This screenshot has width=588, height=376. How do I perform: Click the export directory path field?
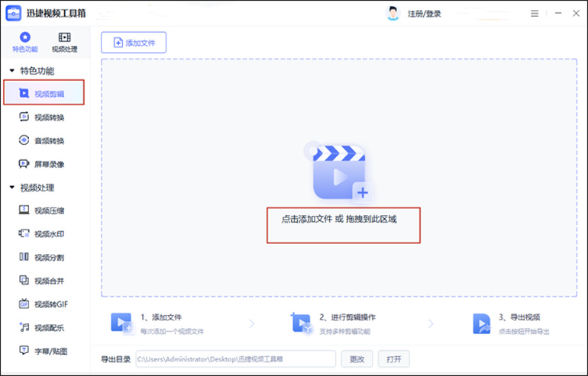point(236,358)
